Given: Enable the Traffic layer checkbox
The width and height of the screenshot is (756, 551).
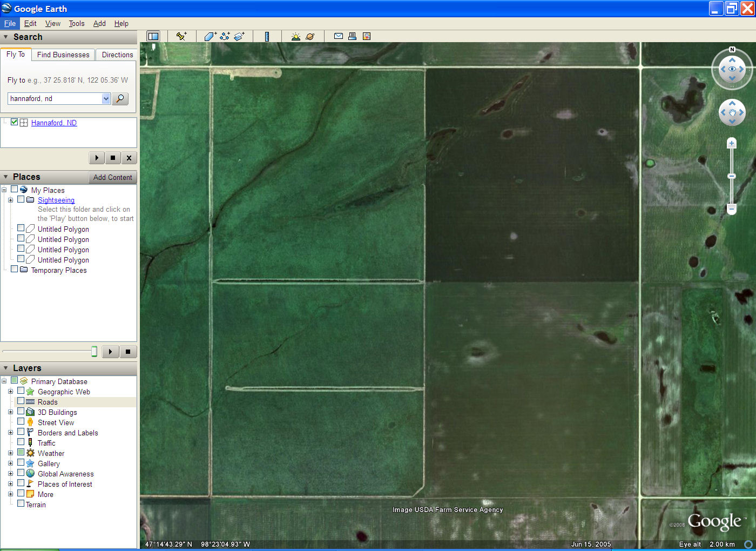Looking at the screenshot, I should 21,442.
